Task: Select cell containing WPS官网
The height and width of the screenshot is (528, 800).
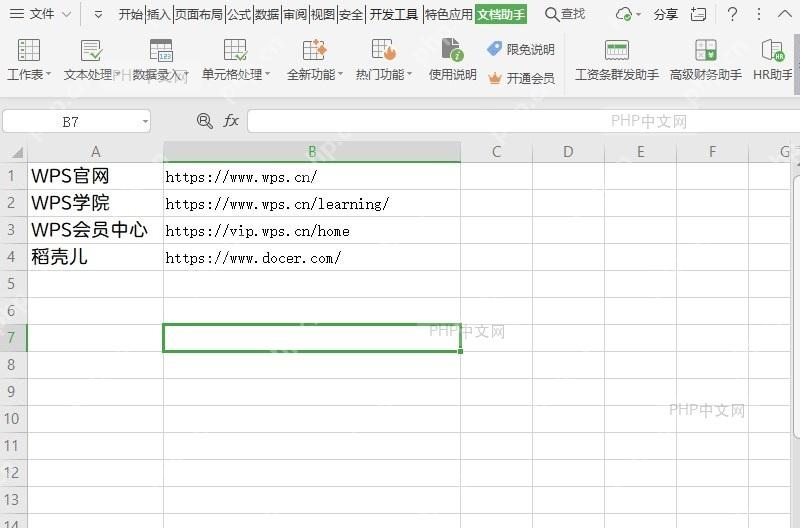Action: (x=95, y=176)
